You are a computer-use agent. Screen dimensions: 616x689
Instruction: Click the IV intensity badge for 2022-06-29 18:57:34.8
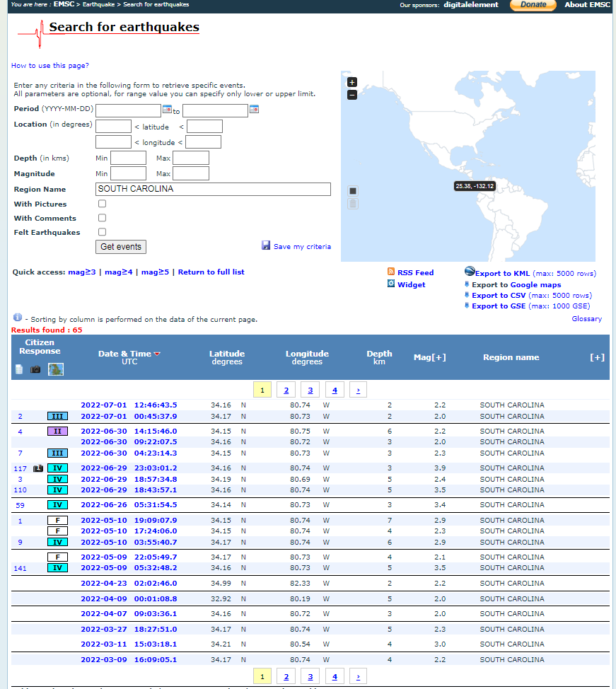(x=57, y=479)
